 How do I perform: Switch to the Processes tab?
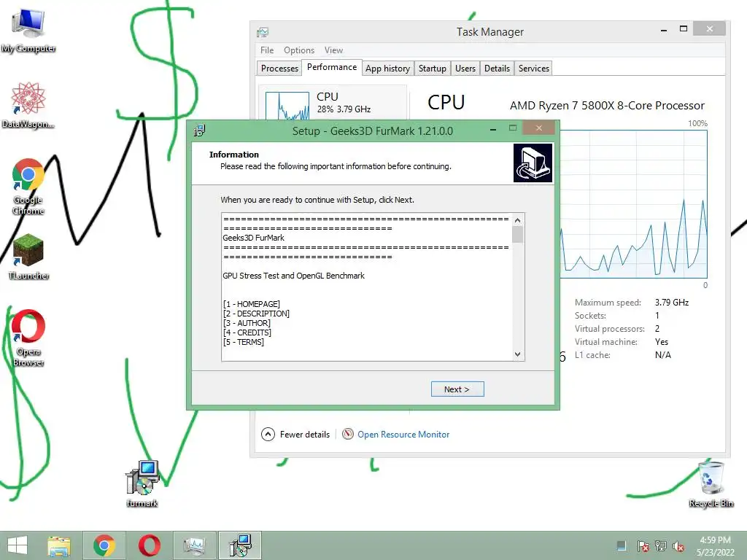[x=279, y=68]
